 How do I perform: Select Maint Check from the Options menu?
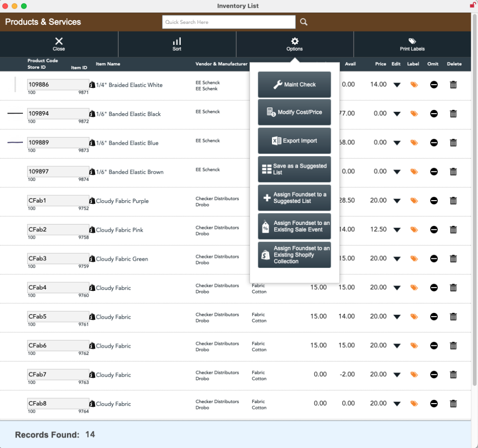point(294,85)
